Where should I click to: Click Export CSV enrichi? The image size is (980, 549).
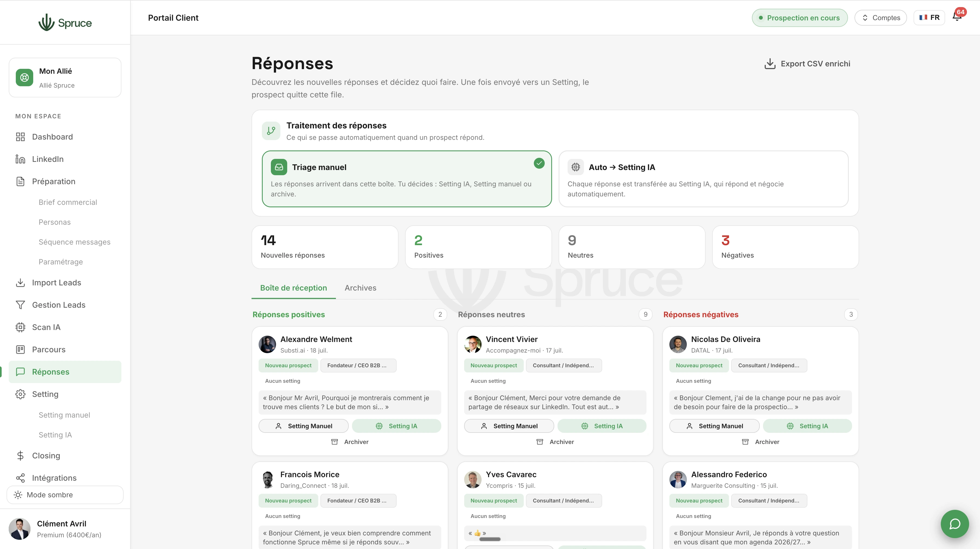tap(807, 63)
